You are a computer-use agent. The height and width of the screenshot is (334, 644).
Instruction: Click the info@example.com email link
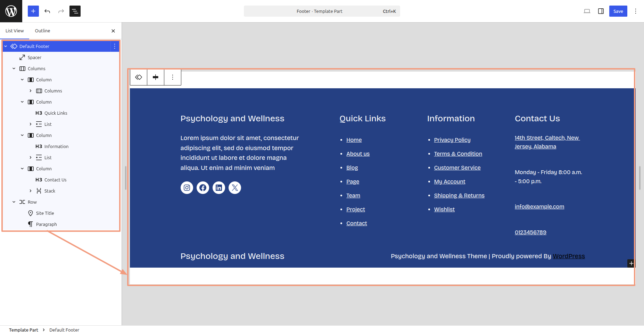tap(539, 206)
